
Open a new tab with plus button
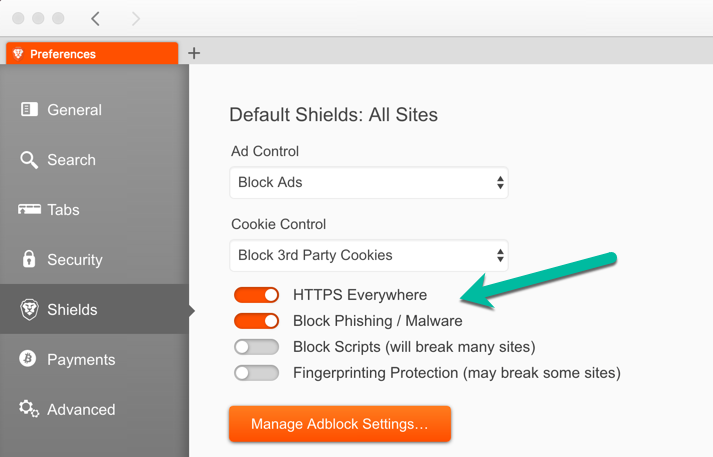(194, 53)
